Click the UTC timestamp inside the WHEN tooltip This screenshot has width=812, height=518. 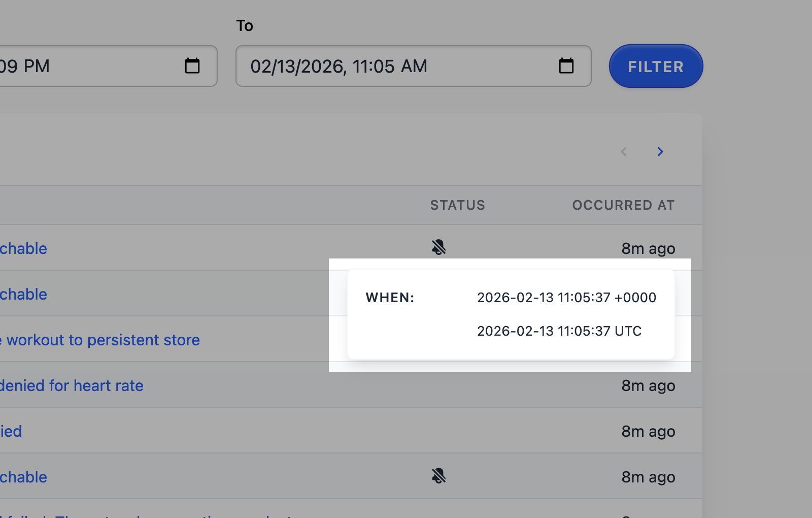point(559,331)
